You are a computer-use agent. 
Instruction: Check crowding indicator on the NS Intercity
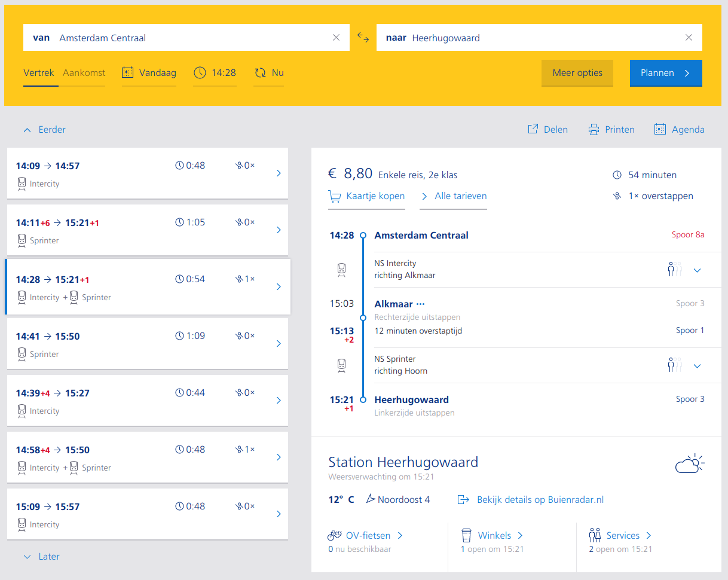pyautogui.click(x=674, y=270)
